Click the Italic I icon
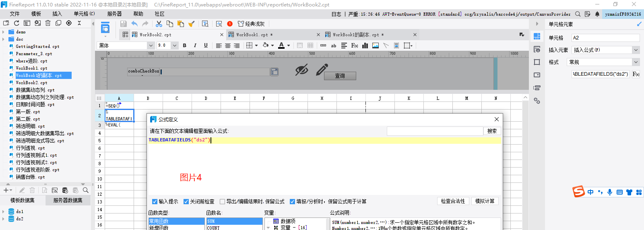This screenshot has height=230, width=644. (195, 46)
